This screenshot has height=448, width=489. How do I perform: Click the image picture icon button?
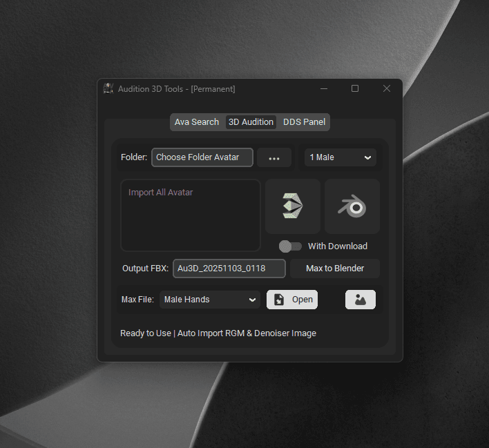coord(361,300)
